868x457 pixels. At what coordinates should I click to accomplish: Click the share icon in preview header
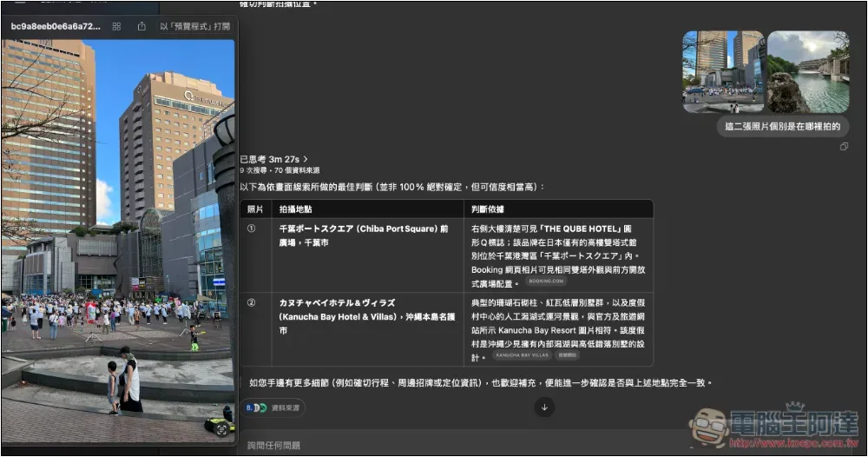tap(141, 27)
